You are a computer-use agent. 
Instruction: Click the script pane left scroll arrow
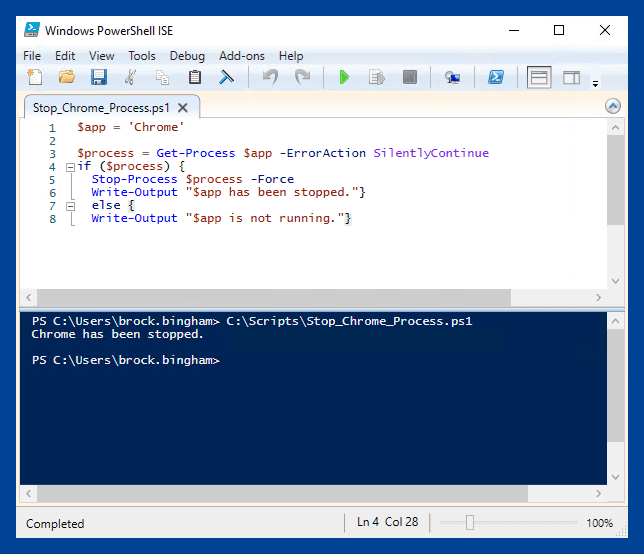click(x=28, y=297)
